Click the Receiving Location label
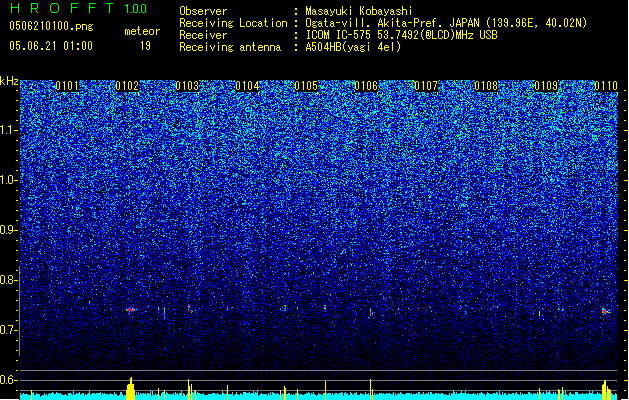This screenshot has height=400, width=629. (233, 23)
